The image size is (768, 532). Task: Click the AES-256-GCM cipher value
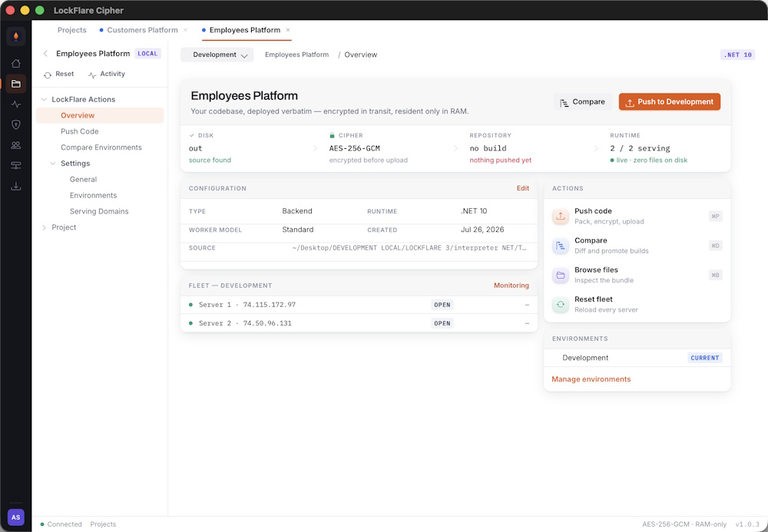click(354, 148)
